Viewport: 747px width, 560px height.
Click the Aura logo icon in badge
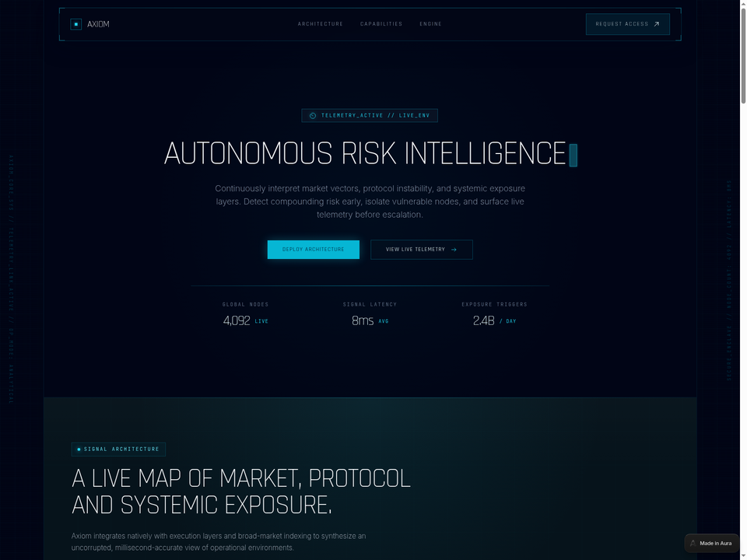693,544
